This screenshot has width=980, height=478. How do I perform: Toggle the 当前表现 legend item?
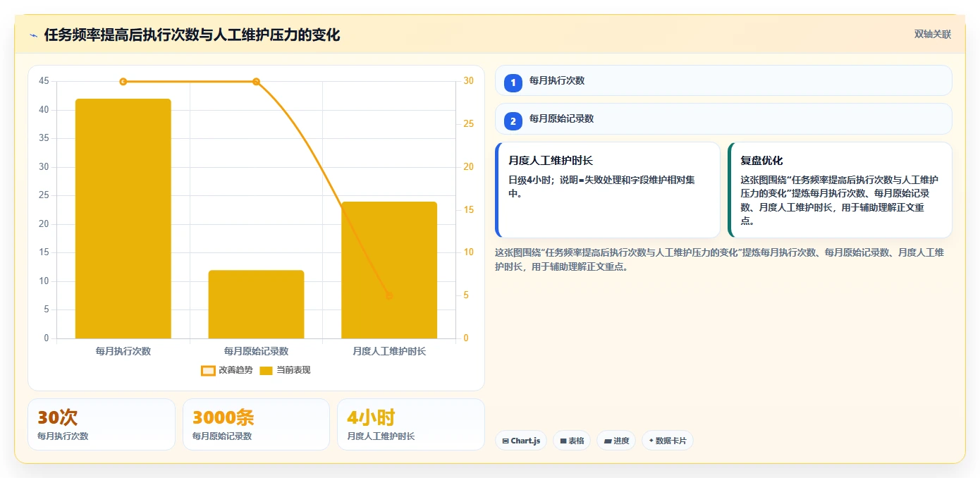coord(285,370)
